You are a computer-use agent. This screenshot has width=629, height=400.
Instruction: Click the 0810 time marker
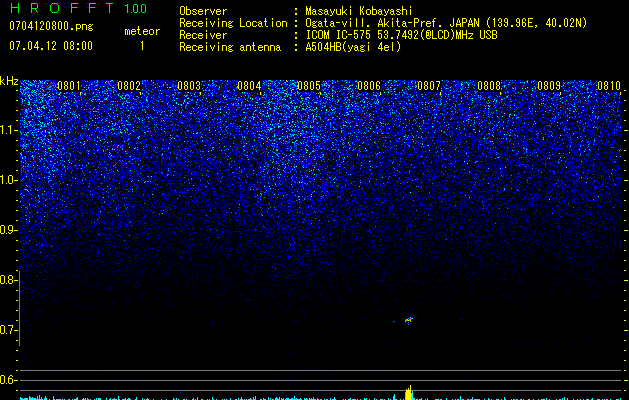tap(609, 86)
